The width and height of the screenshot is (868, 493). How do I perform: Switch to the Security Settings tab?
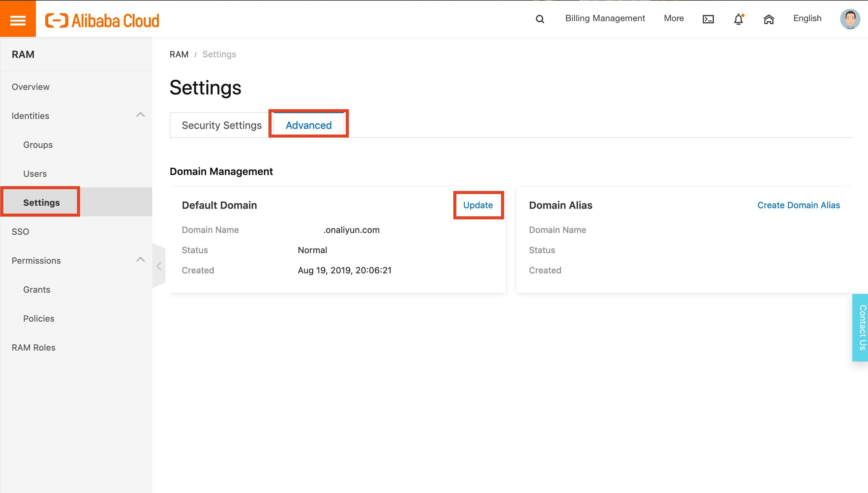coord(221,125)
